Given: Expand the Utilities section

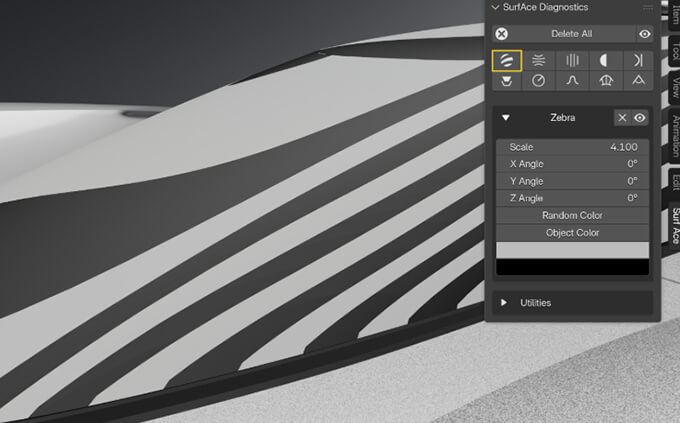Looking at the screenshot, I should pos(504,302).
